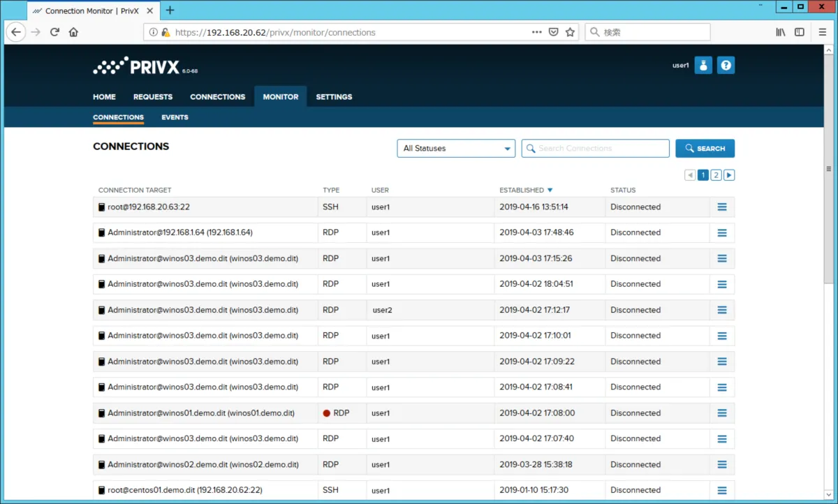The image size is (838, 504).
Task: Click the Firefox bookmark star icon
Action: pyautogui.click(x=570, y=32)
